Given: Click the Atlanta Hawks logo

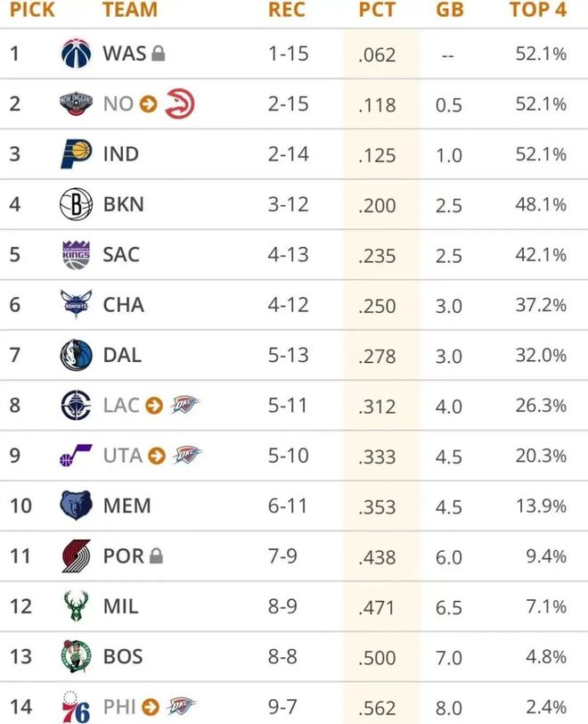Looking at the screenshot, I should (x=179, y=104).
